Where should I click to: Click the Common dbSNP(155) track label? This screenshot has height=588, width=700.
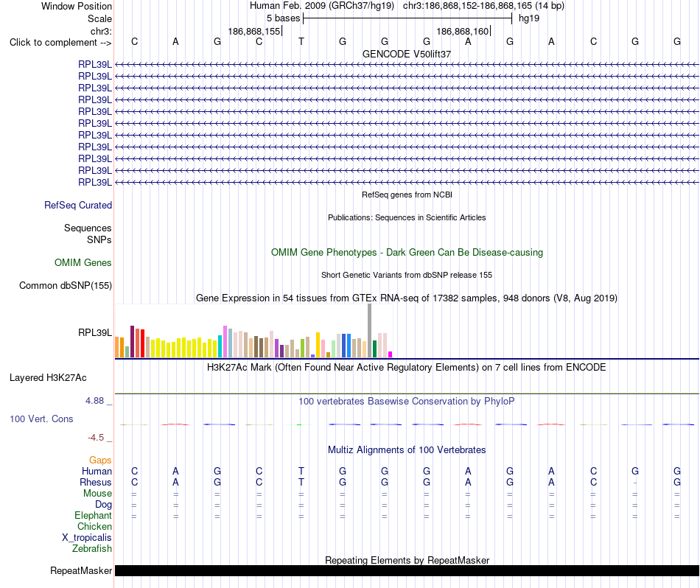(66, 286)
